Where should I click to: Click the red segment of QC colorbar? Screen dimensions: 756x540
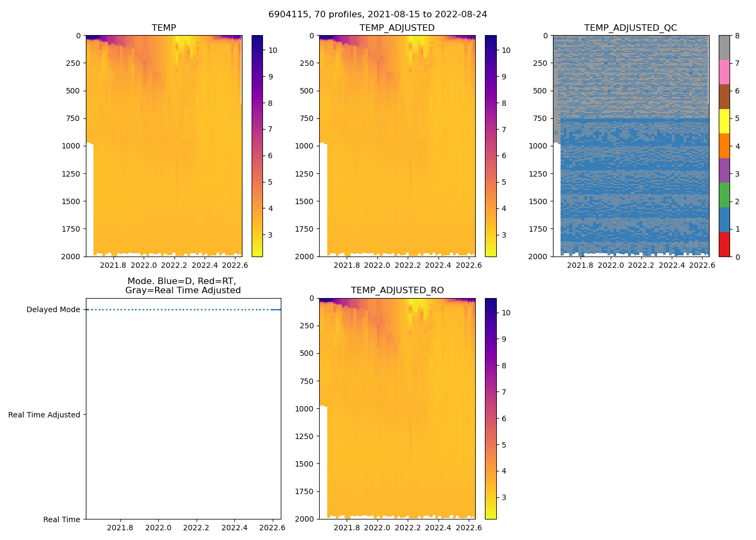click(x=724, y=244)
